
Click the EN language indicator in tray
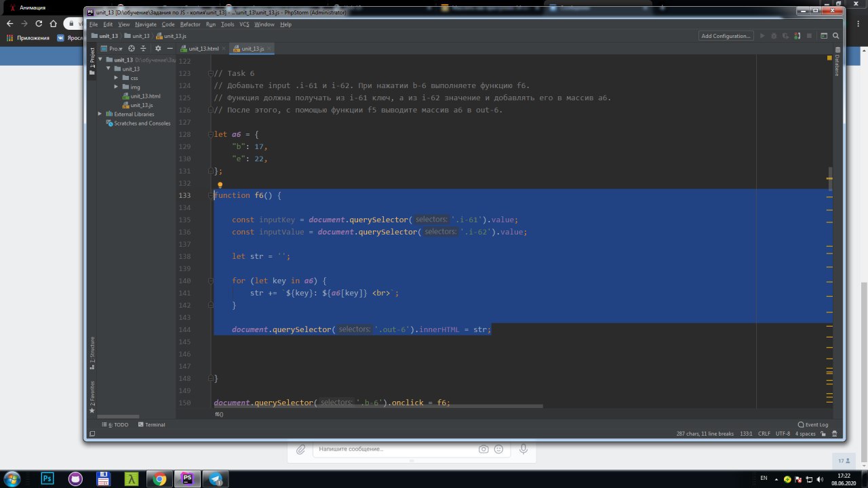pyautogui.click(x=764, y=478)
